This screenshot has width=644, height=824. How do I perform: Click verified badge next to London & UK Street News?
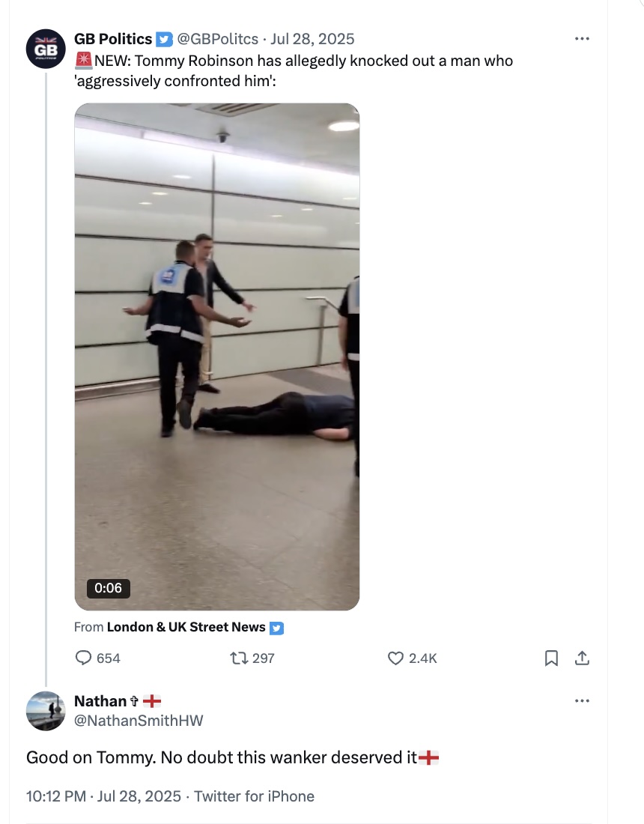pyautogui.click(x=276, y=628)
